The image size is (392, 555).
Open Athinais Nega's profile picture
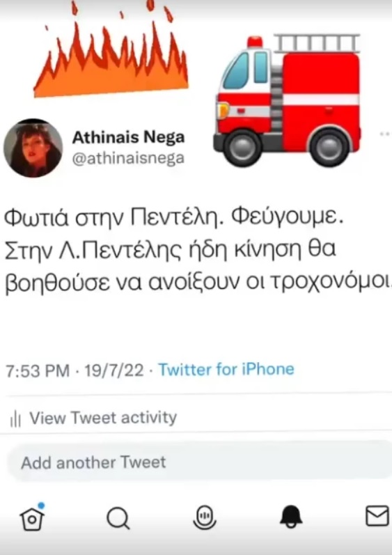[33, 148]
